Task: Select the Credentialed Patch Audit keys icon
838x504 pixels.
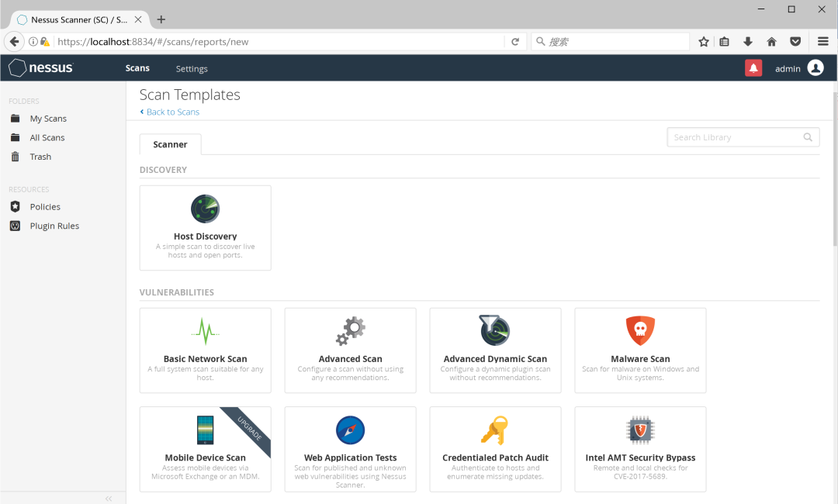Action: coord(495,430)
